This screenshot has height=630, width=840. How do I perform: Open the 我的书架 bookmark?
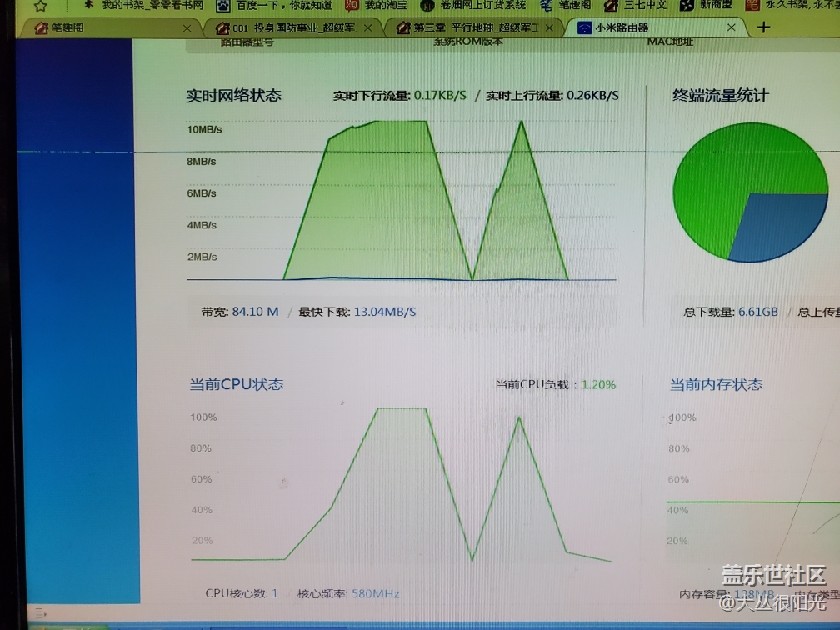[152, 5]
